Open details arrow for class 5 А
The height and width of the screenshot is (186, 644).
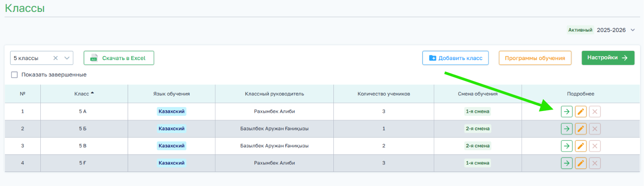tap(567, 111)
